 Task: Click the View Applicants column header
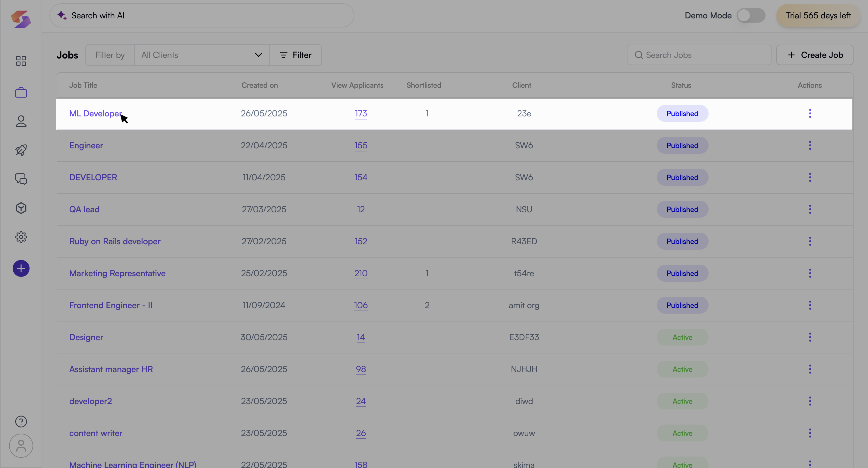(x=357, y=85)
